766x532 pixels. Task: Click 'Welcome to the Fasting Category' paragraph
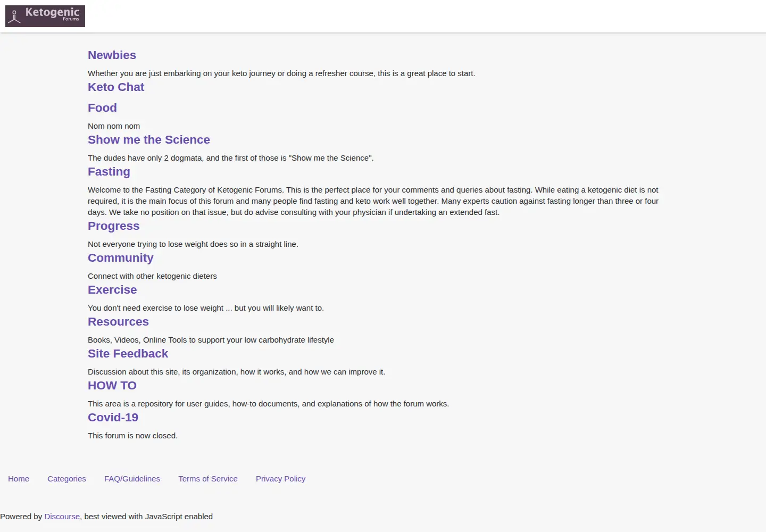(373, 201)
